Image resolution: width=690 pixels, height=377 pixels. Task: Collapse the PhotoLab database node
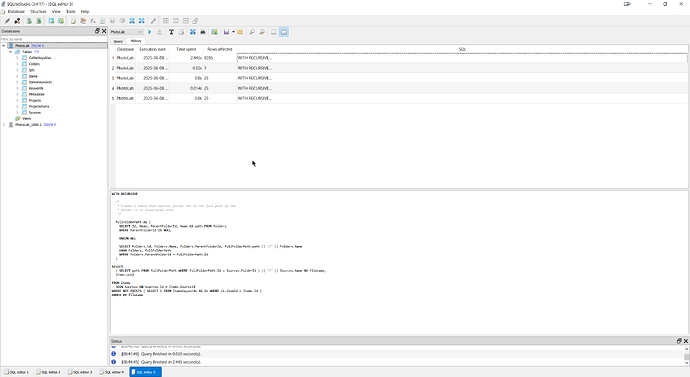click(4, 46)
